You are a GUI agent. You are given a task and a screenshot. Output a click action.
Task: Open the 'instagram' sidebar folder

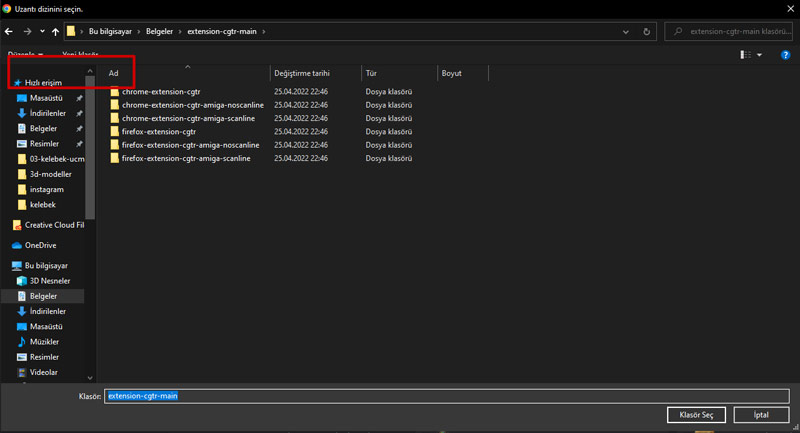tap(46, 190)
